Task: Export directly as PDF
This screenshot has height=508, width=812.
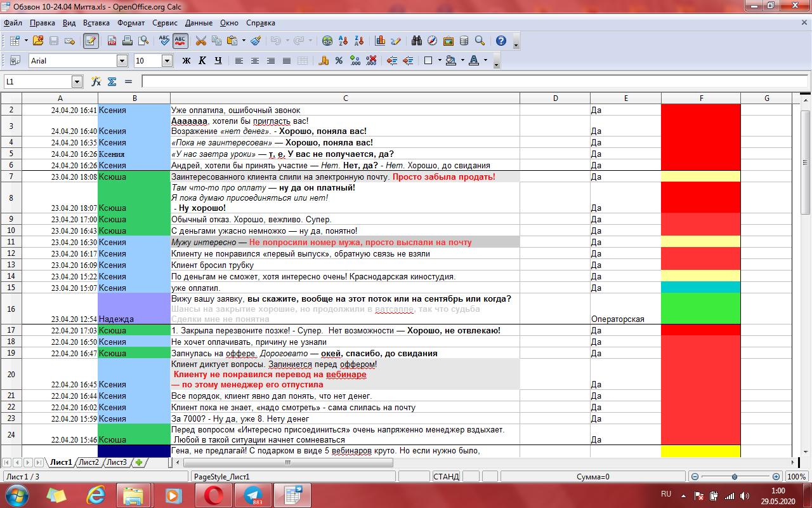Action: click(x=112, y=41)
